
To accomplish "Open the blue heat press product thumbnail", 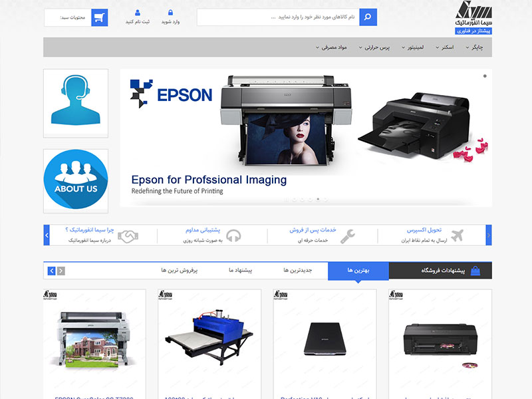I will [209, 339].
